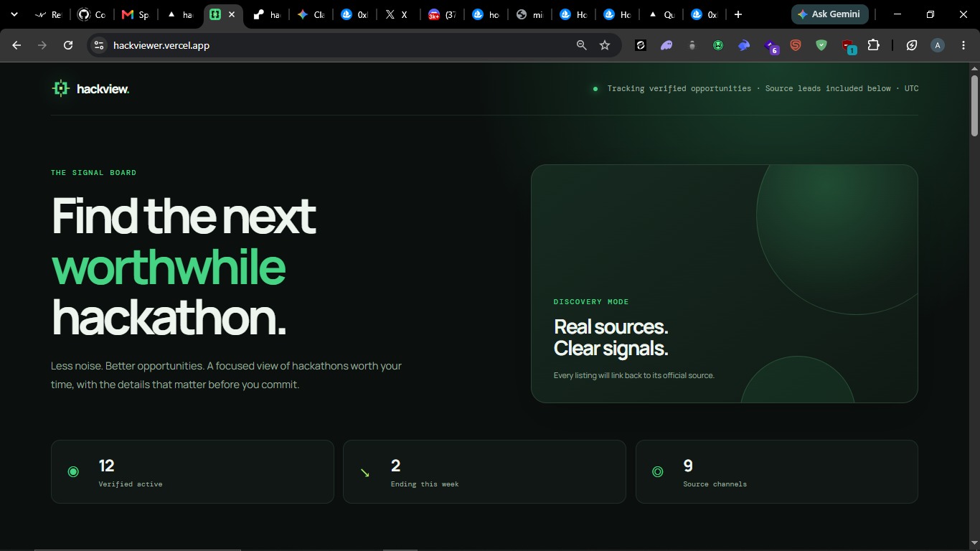Click the Ending this week arrow icon
980x551 pixels.
[x=365, y=473]
